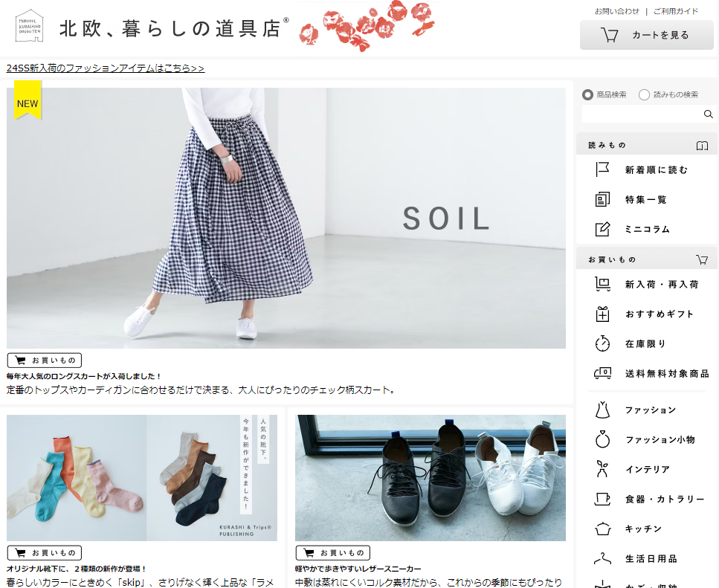Click the magnifying glass search icon

coord(708,114)
